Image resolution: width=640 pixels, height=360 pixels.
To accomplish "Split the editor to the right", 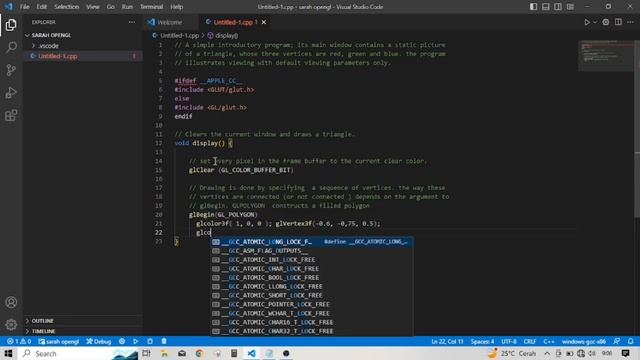I will pos(618,22).
